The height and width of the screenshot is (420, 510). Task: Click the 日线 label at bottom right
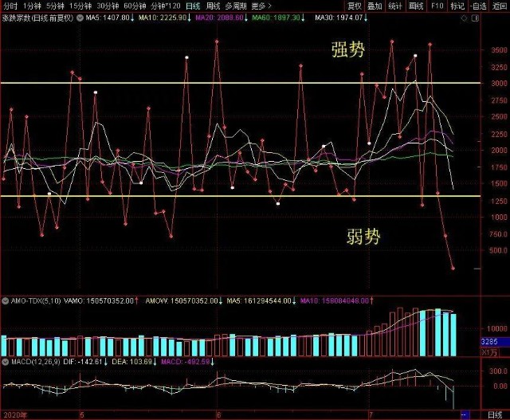(x=495, y=414)
